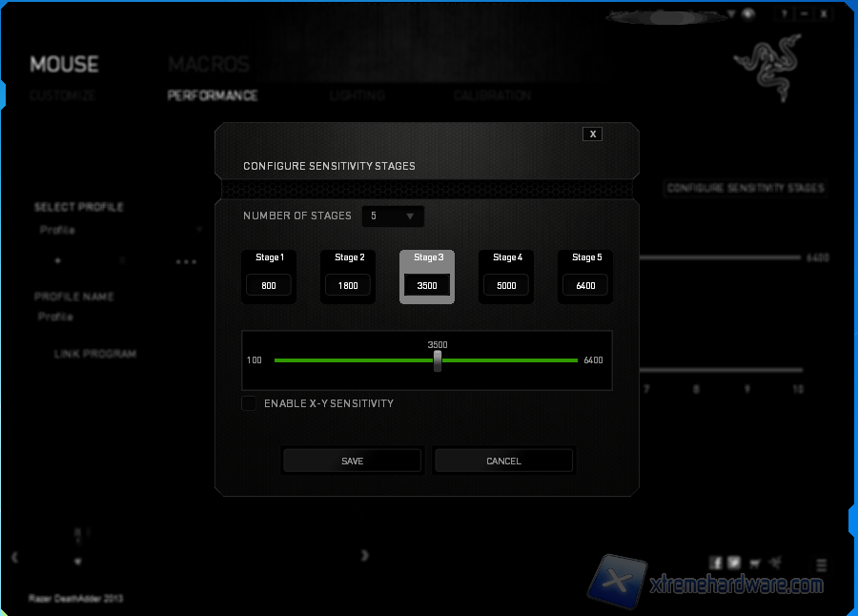Screen dimensions: 858x616
Task: Open the Facebook icon link
Action: pos(716,564)
